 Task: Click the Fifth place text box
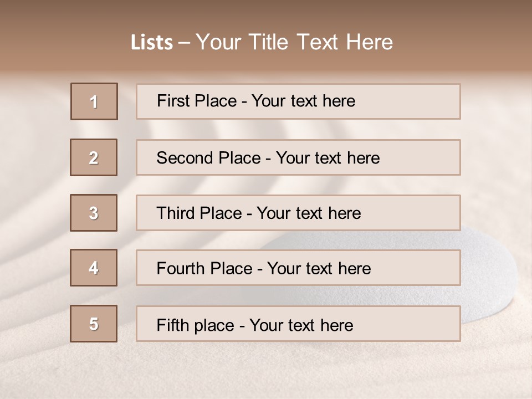coord(298,324)
